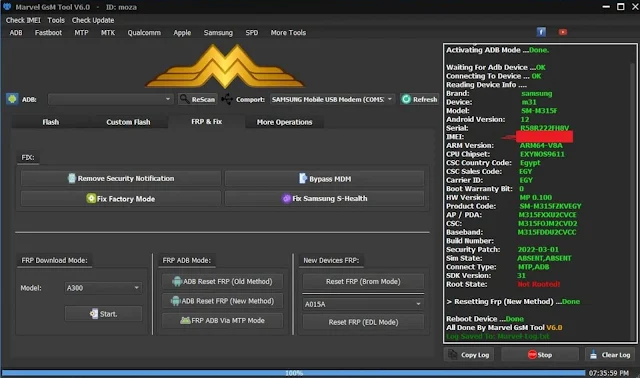The height and width of the screenshot is (378, 640).
Task: Click the 'Not Rooted!' root state text
Action: [539, 284]
